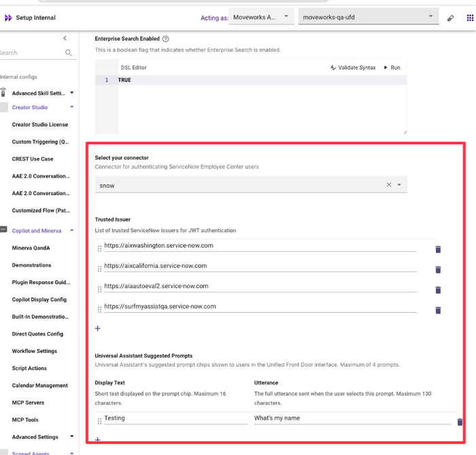Viewport: 476px width, 455px height.
Task: Open Demonstrations config
Action: pyautogui.click(x=31, y=265)
